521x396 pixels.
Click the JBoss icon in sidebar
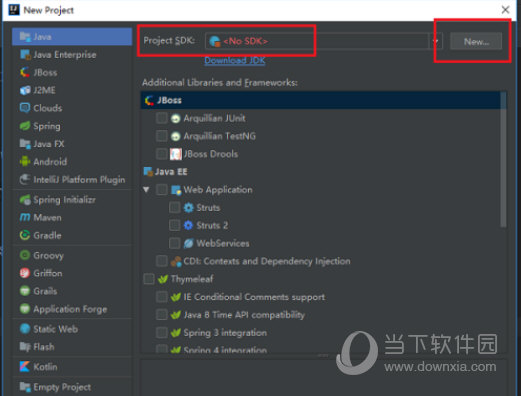25,72
